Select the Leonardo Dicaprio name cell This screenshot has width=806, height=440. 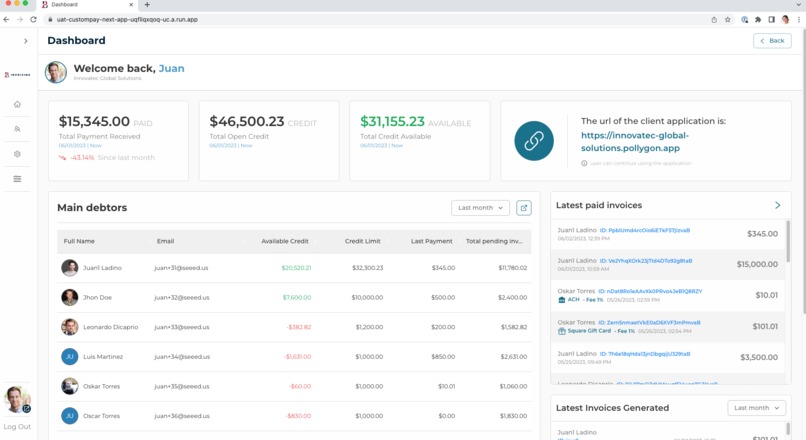(x=111, y=327)
